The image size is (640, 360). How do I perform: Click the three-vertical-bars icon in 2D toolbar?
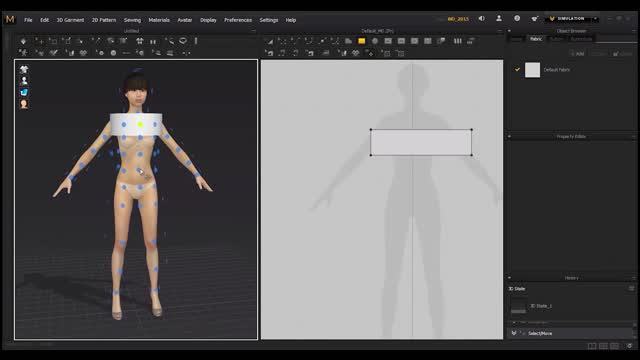pyautogui.click(x=458, y=41)
